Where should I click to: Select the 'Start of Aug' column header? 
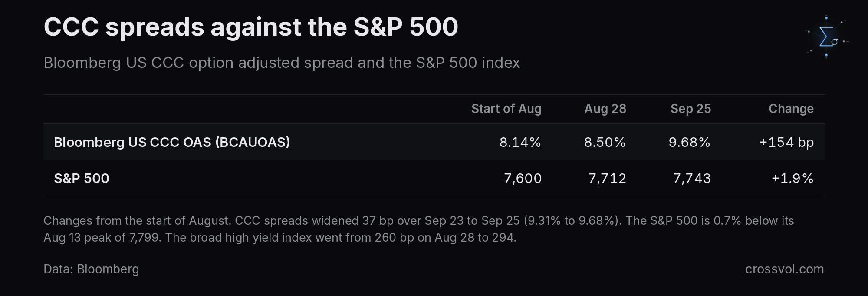pos(506,109)
